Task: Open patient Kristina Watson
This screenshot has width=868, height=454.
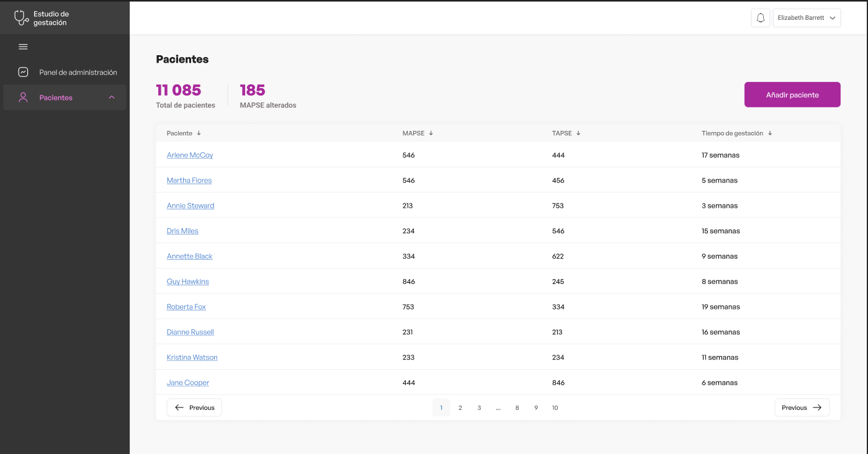Action: click(192, 357)
